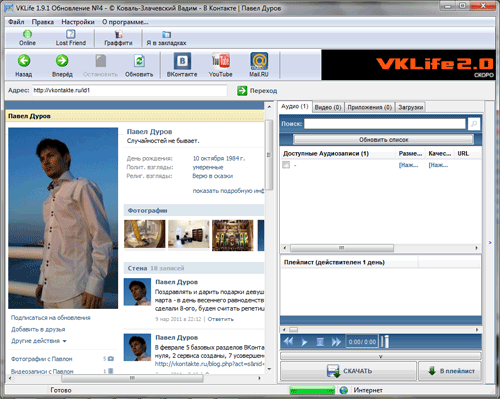Open the Настройки menu

click(x=78, y=22)
